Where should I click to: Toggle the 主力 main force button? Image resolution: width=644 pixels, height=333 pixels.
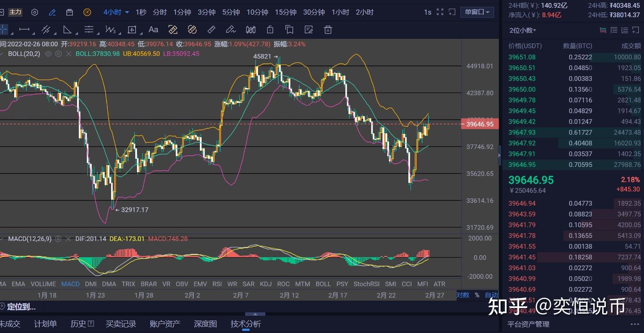(15, 12)
